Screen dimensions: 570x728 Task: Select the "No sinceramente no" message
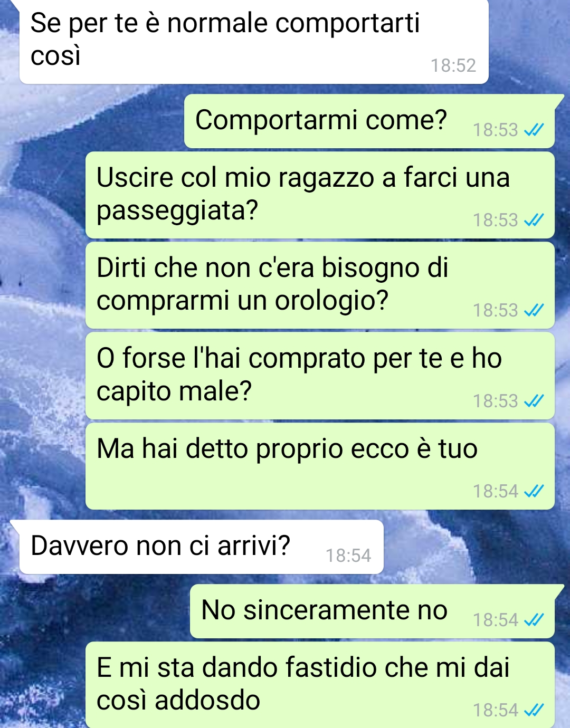[x=372, y=611]
